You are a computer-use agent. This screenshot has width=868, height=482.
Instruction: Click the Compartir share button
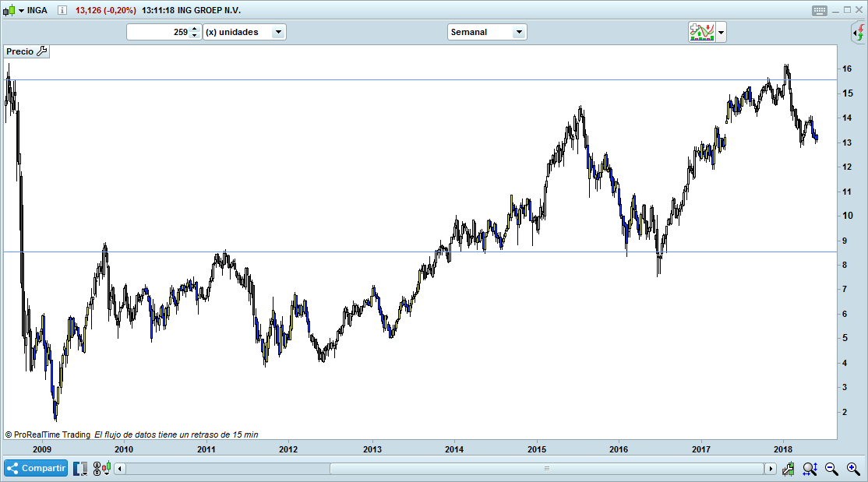point(36,469)
